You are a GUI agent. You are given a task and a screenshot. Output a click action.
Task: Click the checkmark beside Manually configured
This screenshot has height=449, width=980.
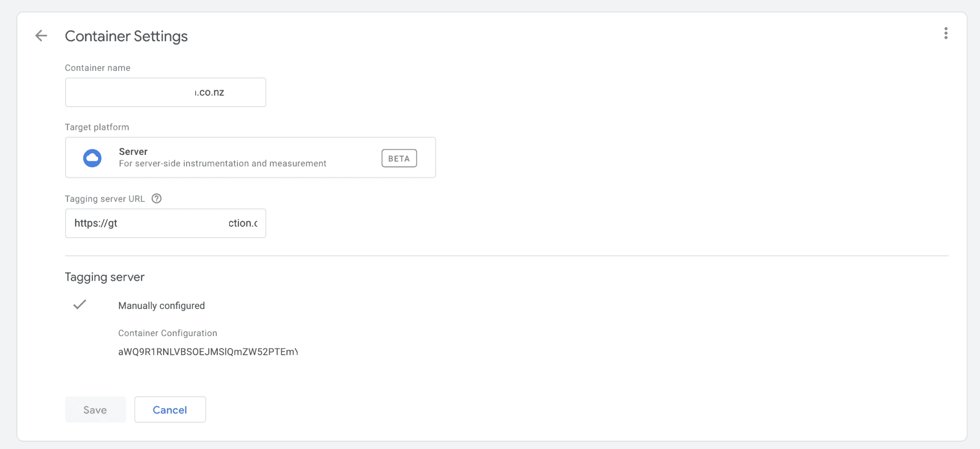80,305
